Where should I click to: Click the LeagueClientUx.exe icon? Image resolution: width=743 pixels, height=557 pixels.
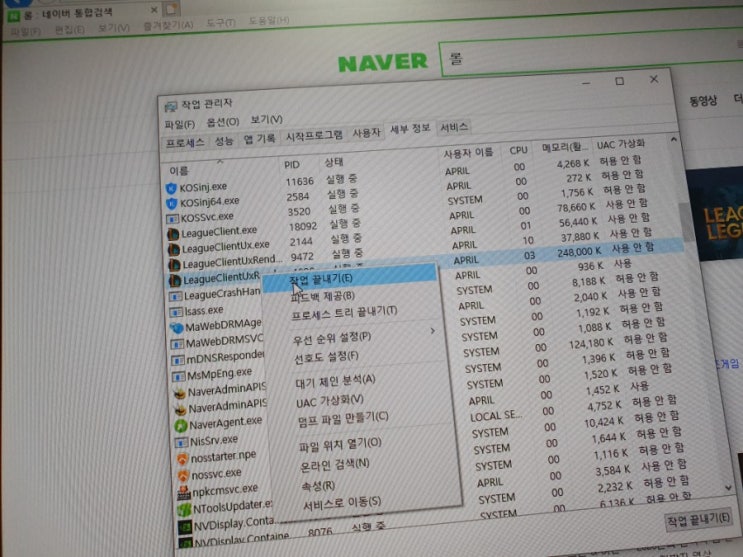pos(173,249)
